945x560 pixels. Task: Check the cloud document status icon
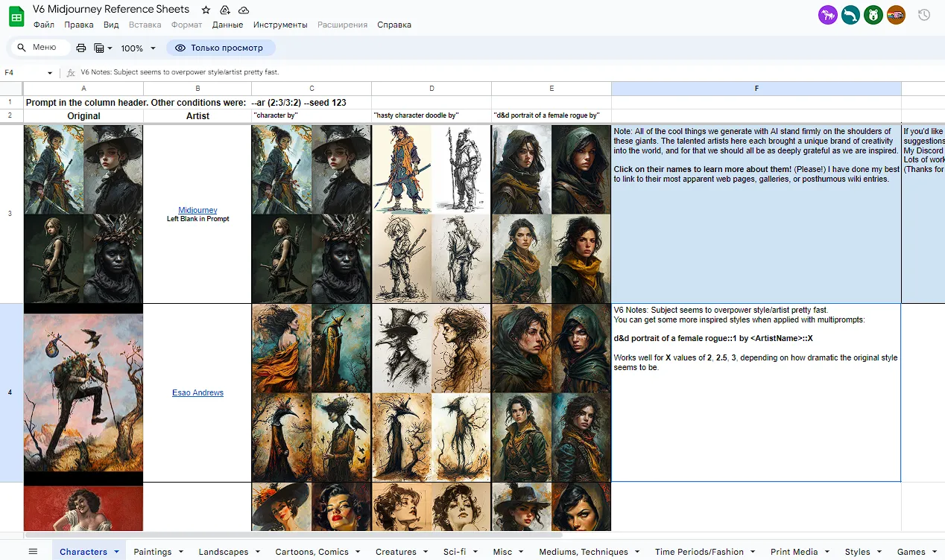coord(243,10)
